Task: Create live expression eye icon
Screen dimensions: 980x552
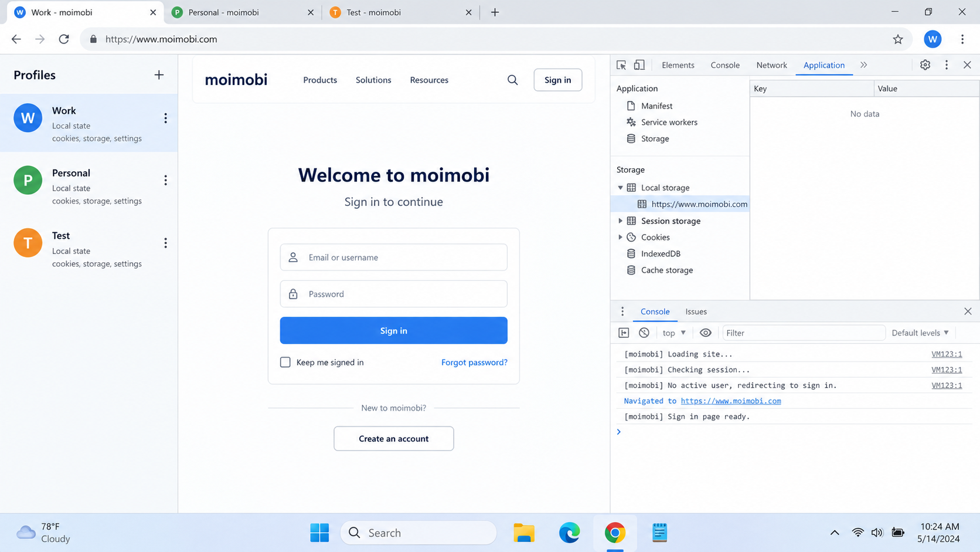Action: coord(706,333)
